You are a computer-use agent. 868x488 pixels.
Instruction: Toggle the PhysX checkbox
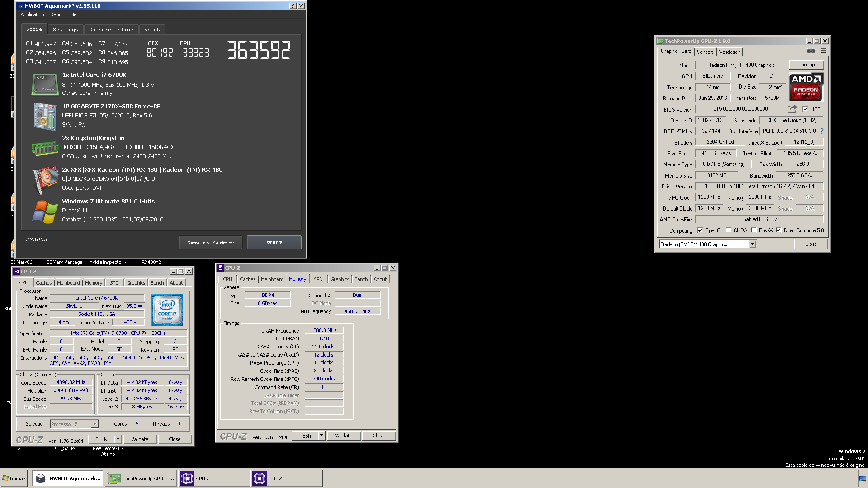[754, 230]
